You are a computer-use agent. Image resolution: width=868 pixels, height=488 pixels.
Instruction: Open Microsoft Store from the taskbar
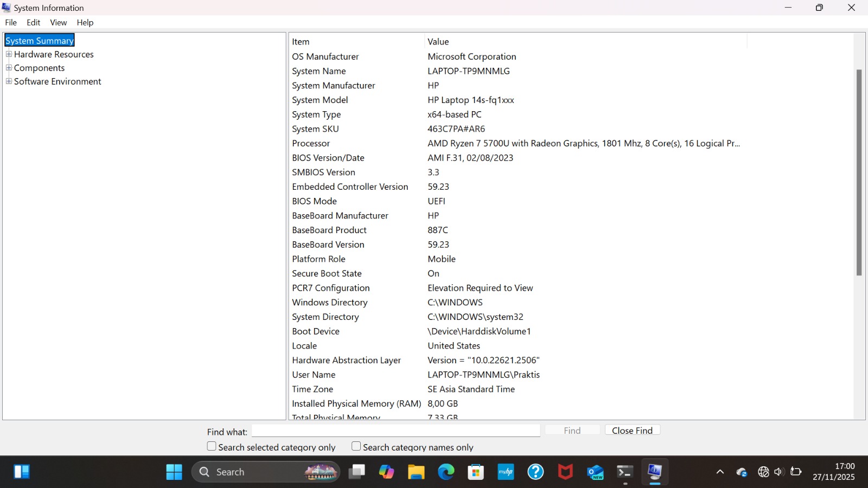pyautogui.click(x=476, y=472)
